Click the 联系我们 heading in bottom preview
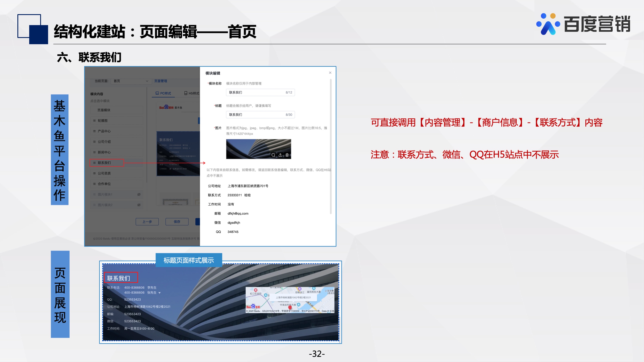Viewport: 644px width, 362px height. tap(119, 278)
